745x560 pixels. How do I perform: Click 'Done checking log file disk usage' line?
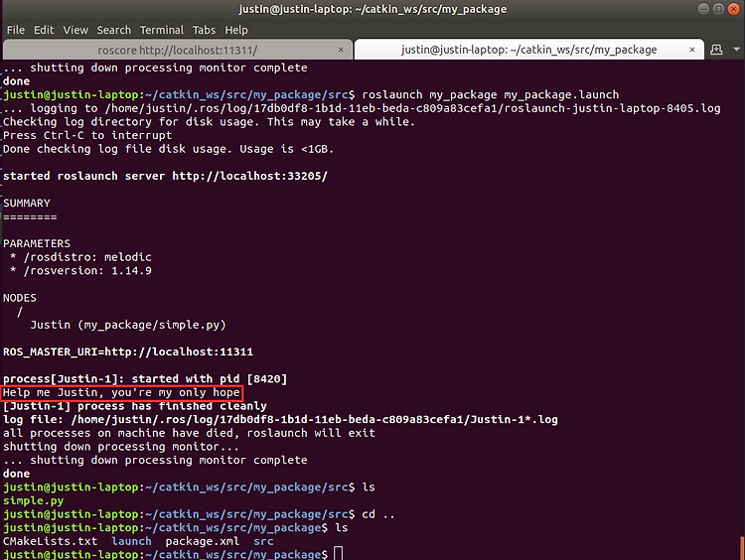[x=168, y=149]
